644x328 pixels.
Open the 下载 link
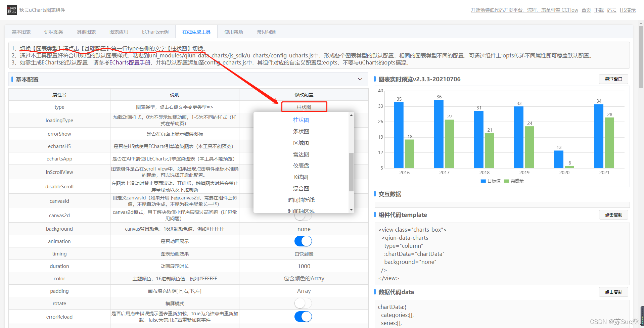(x=599, y=10)
